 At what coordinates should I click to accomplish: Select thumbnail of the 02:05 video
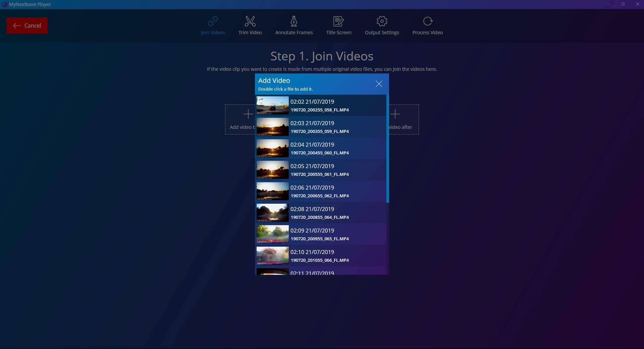(x=272, y=170)
